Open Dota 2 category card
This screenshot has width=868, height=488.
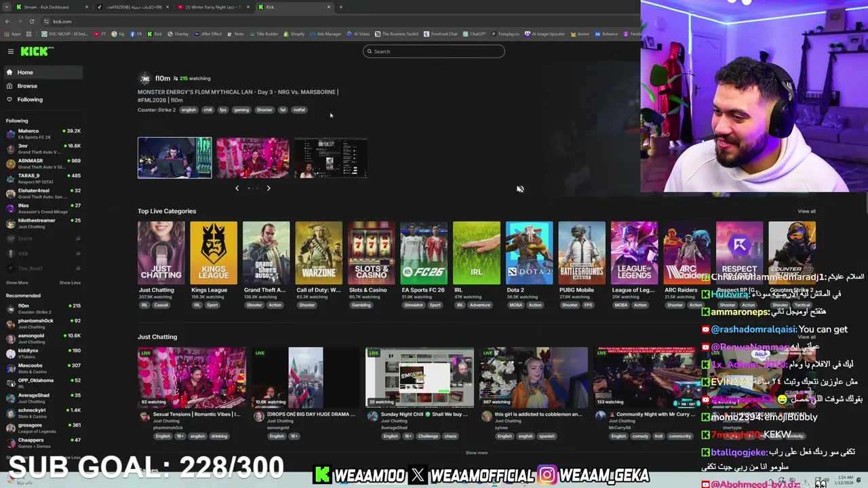pyautogui.click(x=529, y=253)
